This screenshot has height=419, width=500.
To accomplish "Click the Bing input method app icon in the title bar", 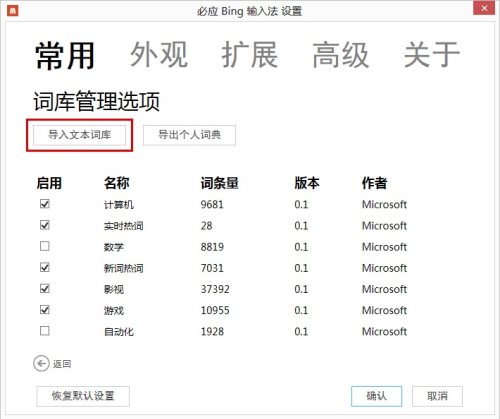I will point(13,11).
